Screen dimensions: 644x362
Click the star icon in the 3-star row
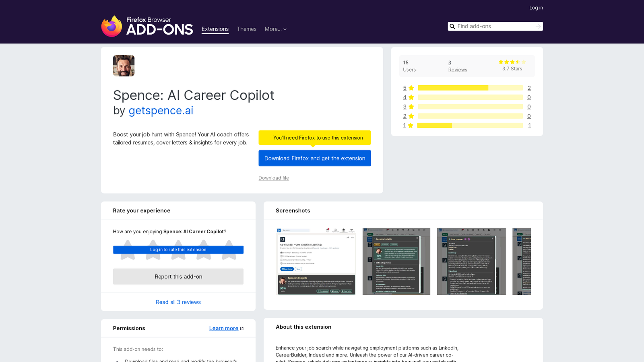click(x=411, y=107)
